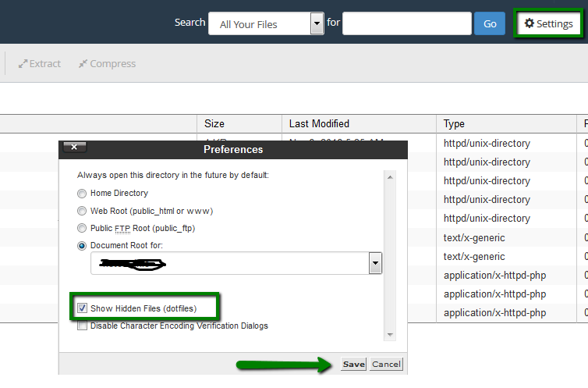This screenshot has height=388, width=588.
Task: Sort by the Last Modified column header
Action: [319, 123]
